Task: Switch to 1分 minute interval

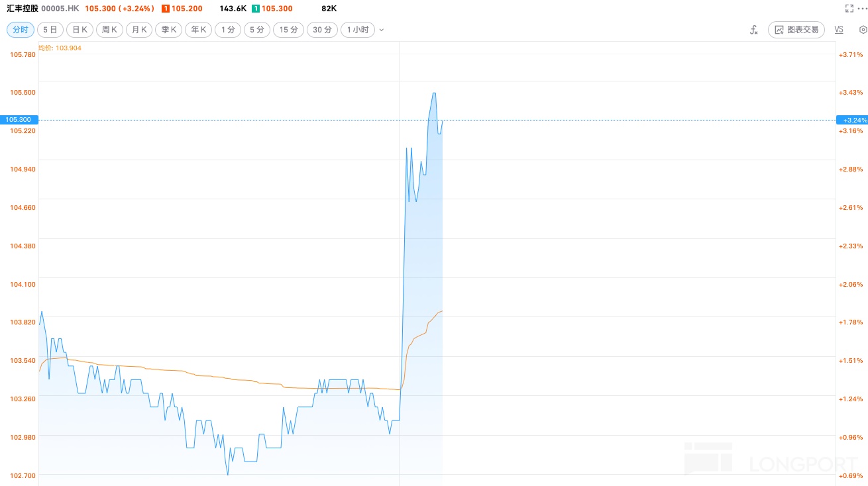Action: pyautogui.click(x=228, y=30)
